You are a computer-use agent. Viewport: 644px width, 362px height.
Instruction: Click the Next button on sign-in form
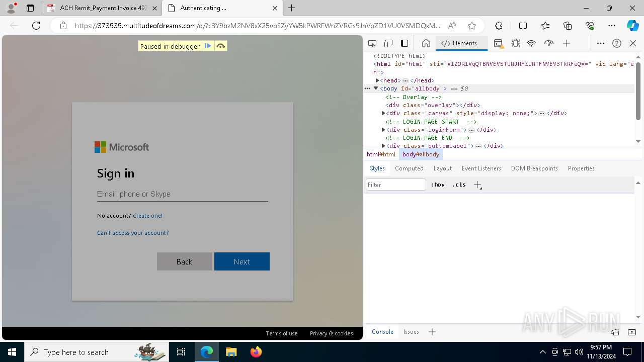[x=242, y=261]
